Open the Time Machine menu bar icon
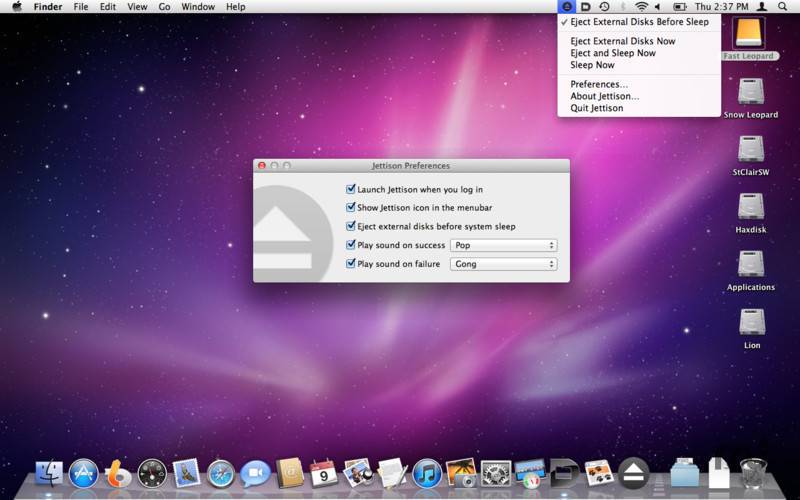 click(604, 7)
